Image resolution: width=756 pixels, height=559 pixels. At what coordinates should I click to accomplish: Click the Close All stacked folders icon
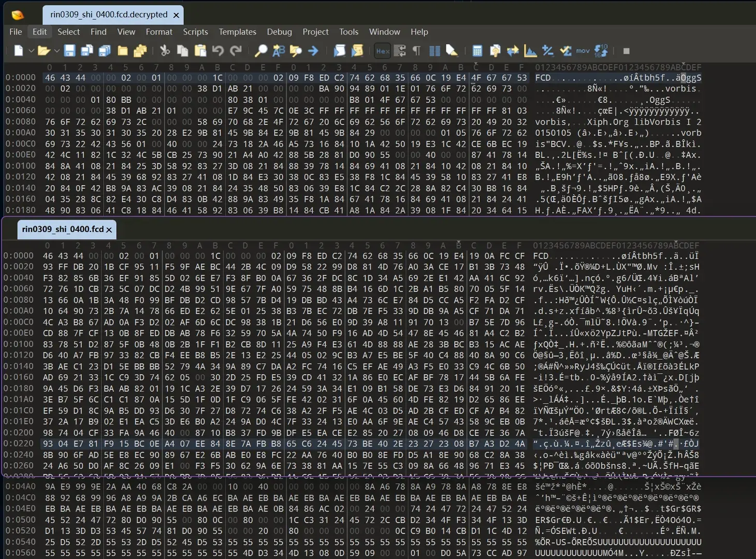[x=140, y=51]
